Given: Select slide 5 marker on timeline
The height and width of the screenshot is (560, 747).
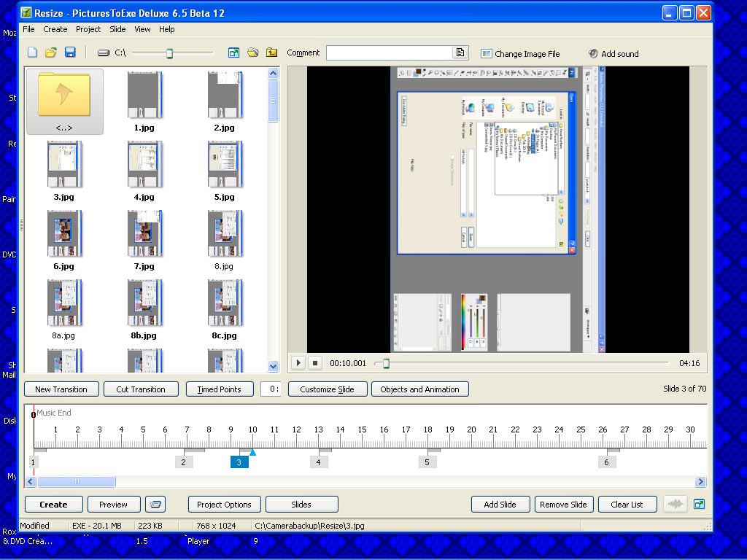Looking at the screenshot, I should click(x=427, y=462).
